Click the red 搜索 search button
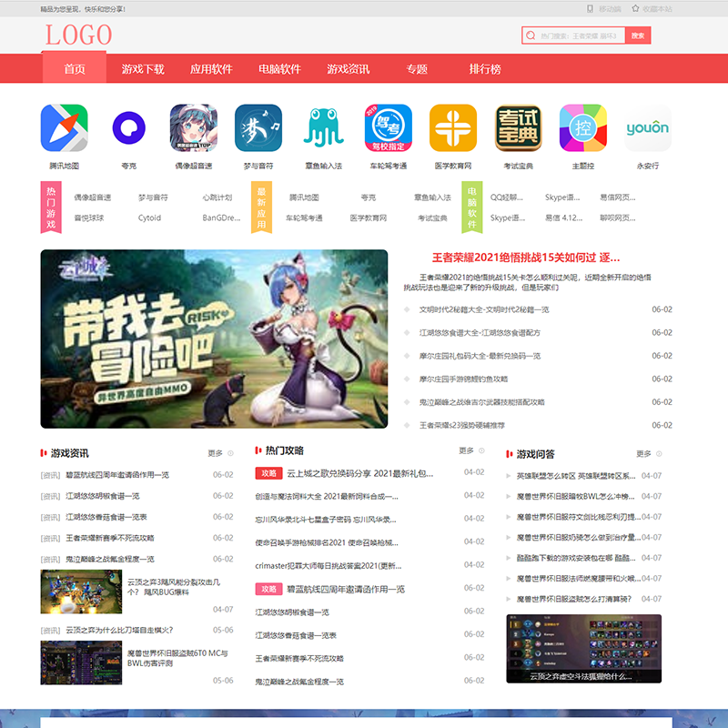 (x=638, y=35)
